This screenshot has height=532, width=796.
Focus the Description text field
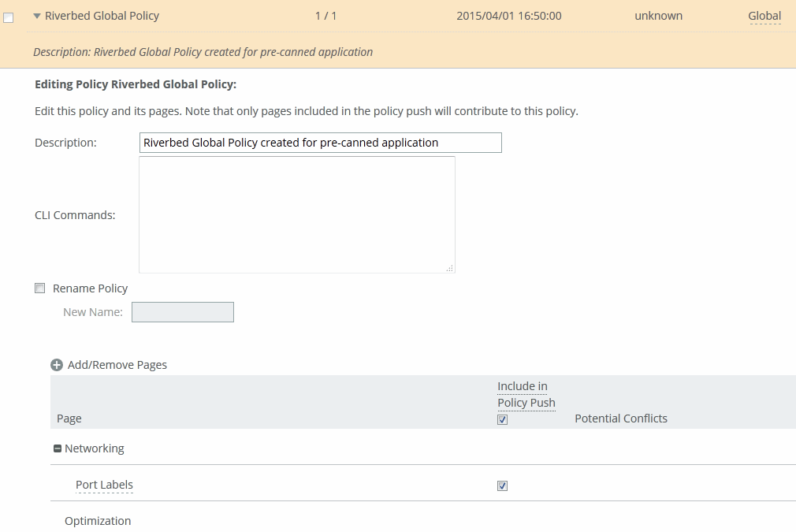click(x=320, y=143)
